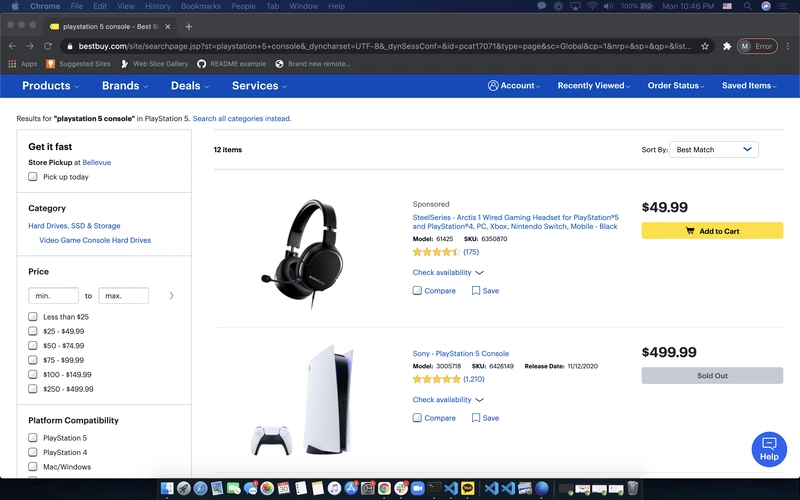Open the Window menu
Screen dimensions: 800x500
[303, 6]
